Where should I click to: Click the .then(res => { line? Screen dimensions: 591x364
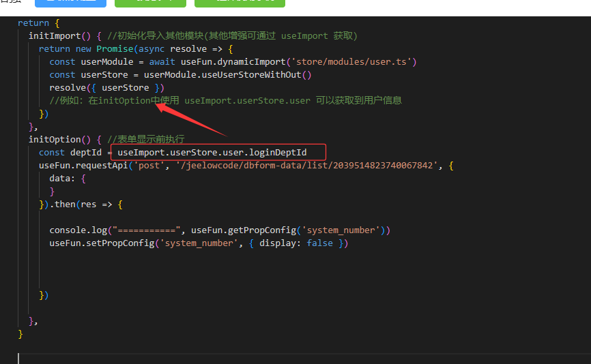81,204
